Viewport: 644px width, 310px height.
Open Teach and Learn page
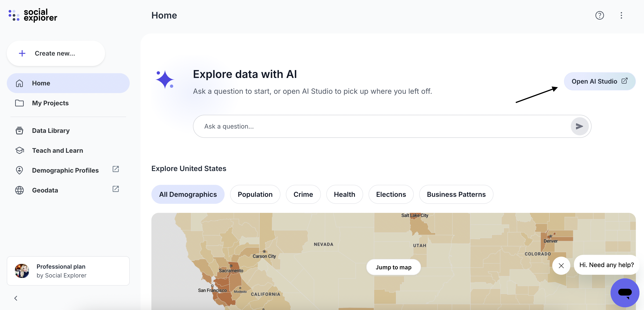[57, 150]
